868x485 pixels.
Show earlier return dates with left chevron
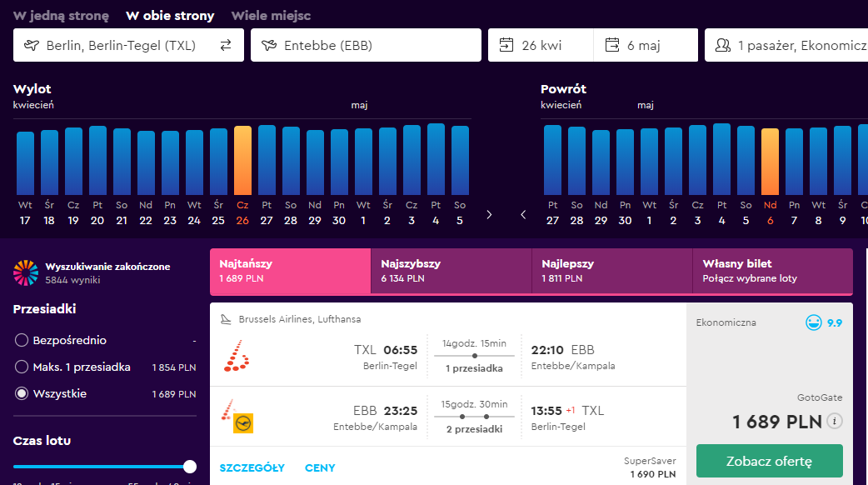click(x=523, y=214)
